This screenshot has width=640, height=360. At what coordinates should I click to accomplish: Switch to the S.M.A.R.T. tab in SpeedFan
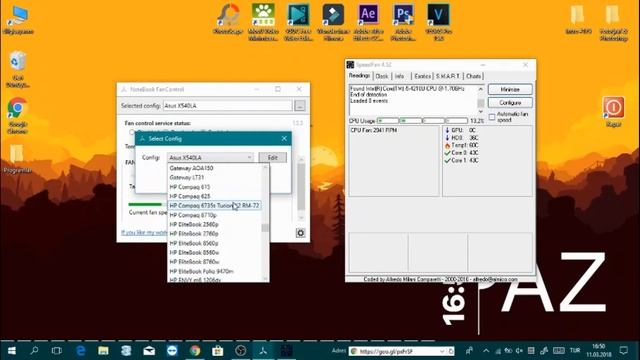coord(448,76)
